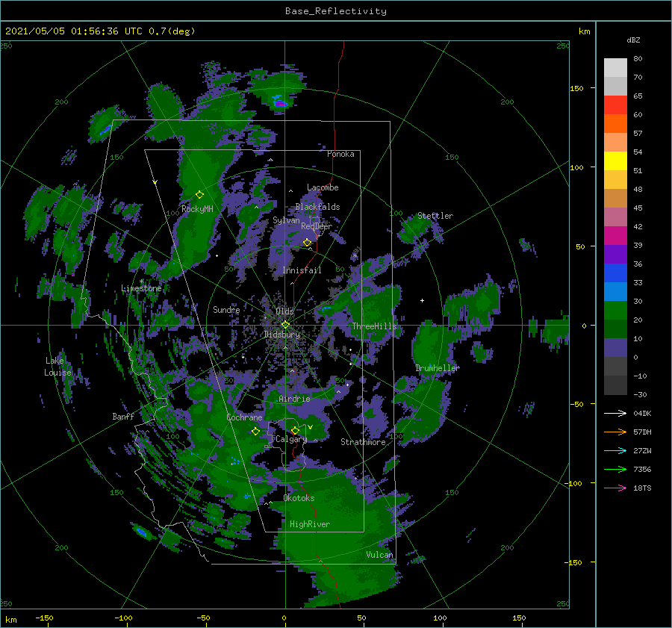Image resolution: width=672 pixels, height=628 pixels.
Task: Click the Olds city label
Action: (284, 311)
